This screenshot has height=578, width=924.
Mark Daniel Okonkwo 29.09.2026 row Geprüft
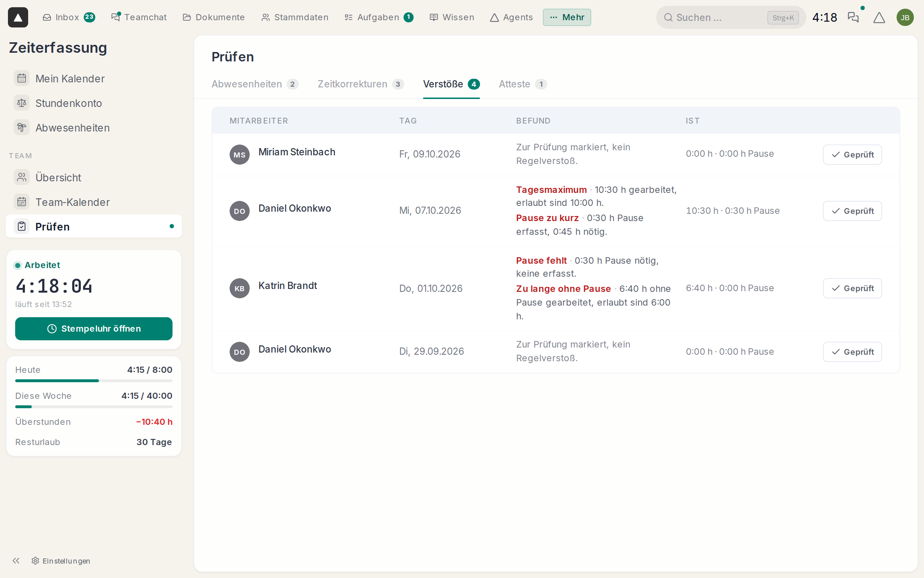pyautogui.click(x=852, y=352)
